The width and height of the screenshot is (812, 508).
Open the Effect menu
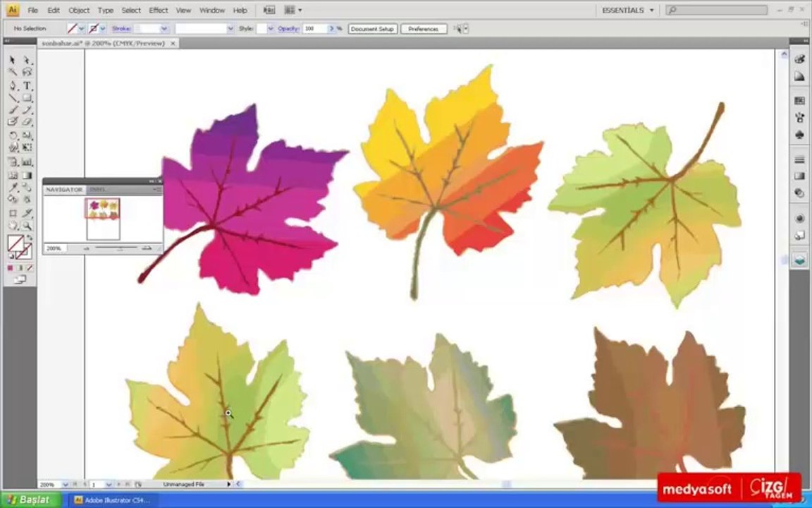(158, 11)
